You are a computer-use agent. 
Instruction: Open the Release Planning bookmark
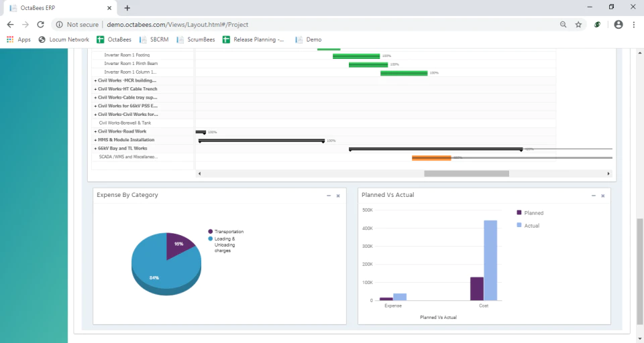click(x=253, y=40)
